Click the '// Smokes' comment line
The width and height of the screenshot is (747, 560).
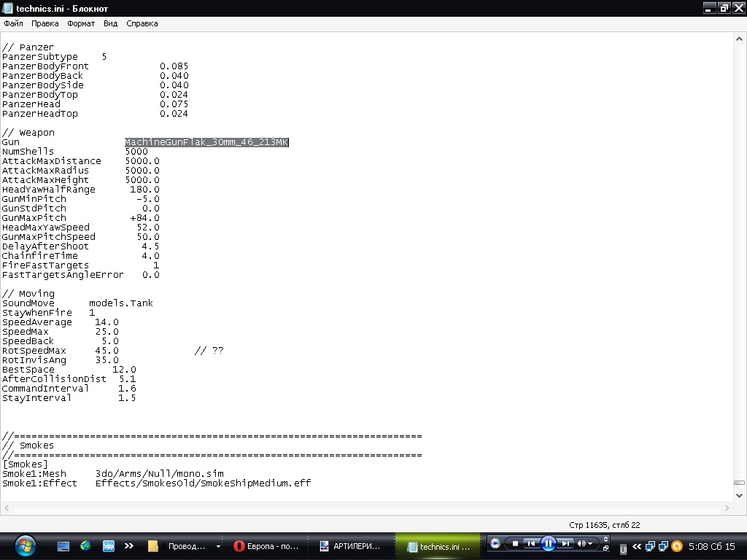click(x=28, y=446)
